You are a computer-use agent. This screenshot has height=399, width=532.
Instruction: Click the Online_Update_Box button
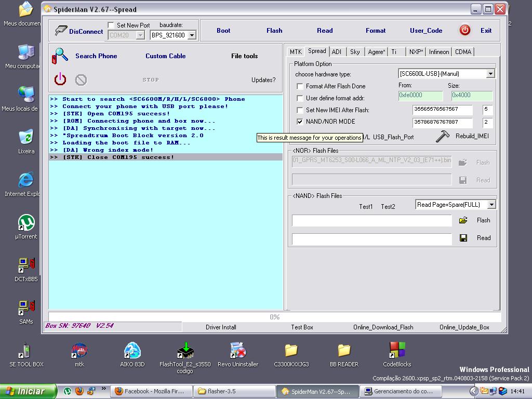tap(464, 327)
